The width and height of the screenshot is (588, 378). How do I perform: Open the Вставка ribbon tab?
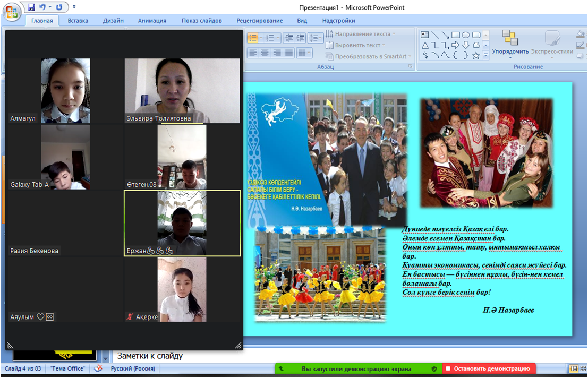click(x=78, y=21)
